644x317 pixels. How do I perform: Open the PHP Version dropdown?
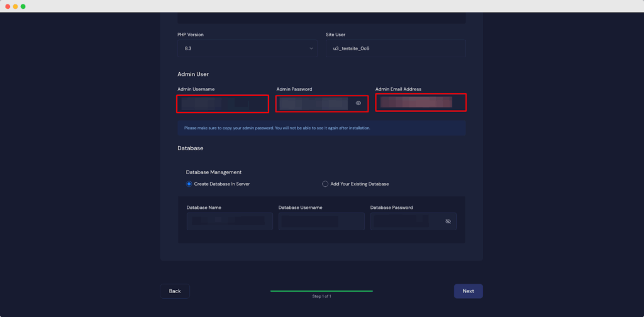(247, 48)
